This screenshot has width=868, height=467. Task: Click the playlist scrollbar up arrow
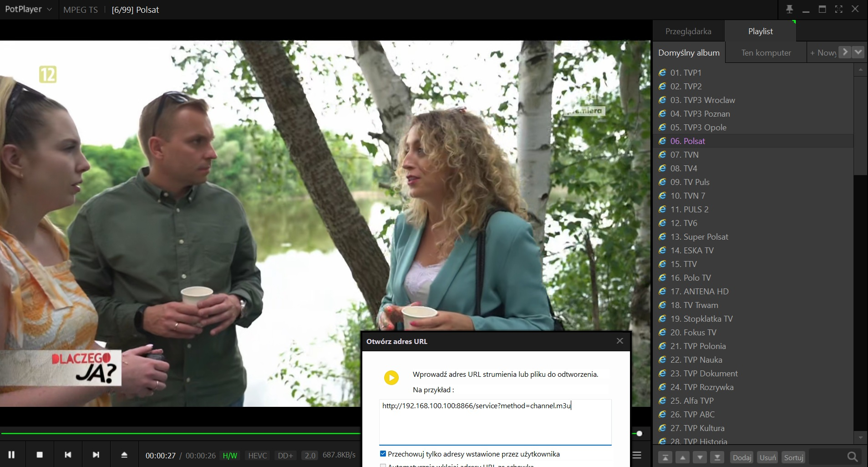(860, 70)
